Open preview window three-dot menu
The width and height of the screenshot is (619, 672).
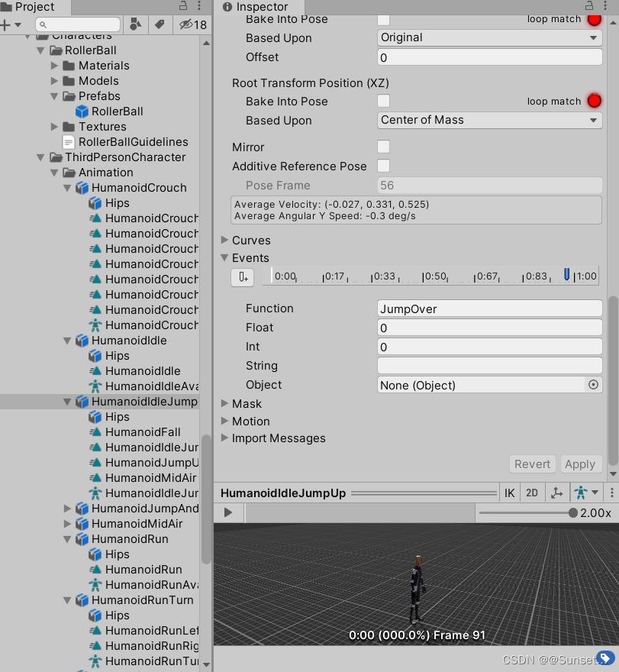(x=611, y=493)
